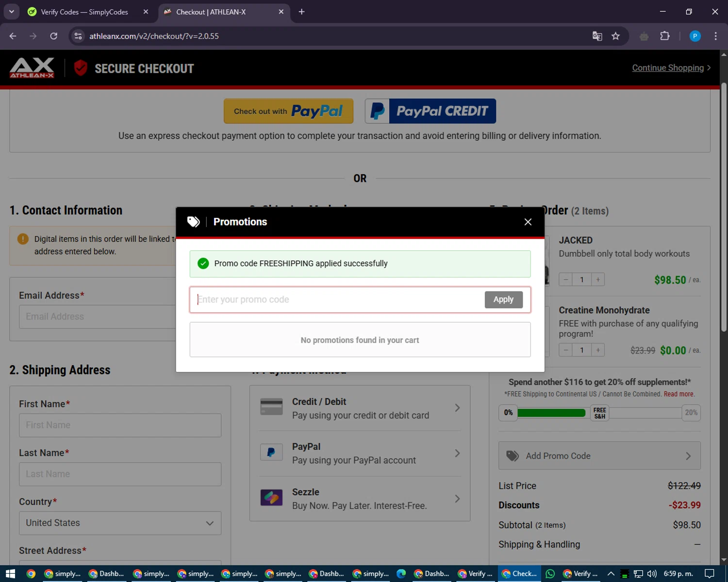Click the Promotions tag icon in dialog header
728x582 pixels.
[194, 222]
